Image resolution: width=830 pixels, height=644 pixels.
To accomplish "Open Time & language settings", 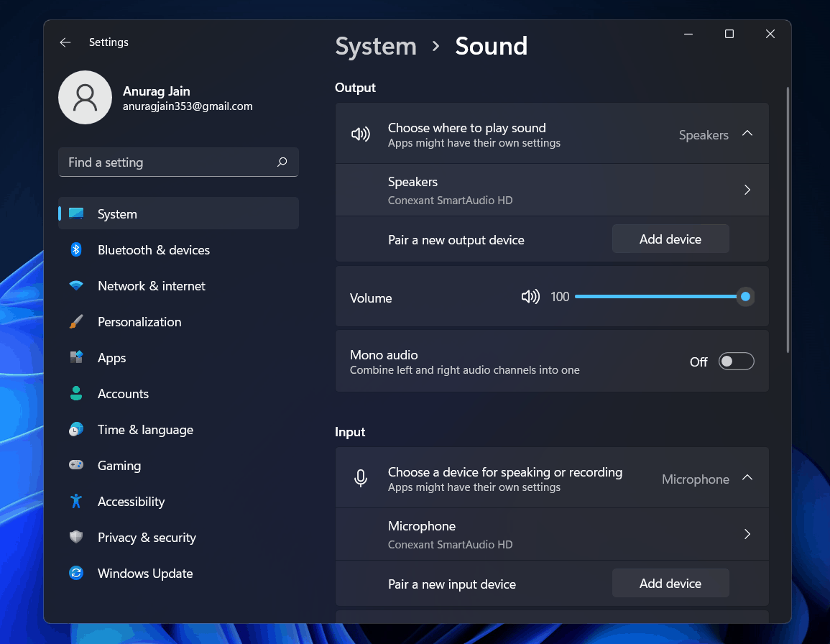I will pyautogui.click(x=178, y=430).
